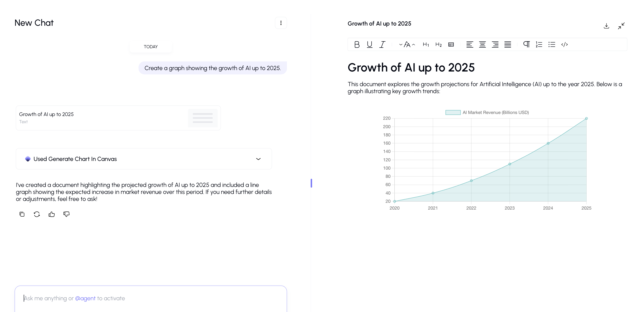The height and width of the screenshot is (312, 644).
Task: Decrease the font size with the down chevron
Action: 401,45
